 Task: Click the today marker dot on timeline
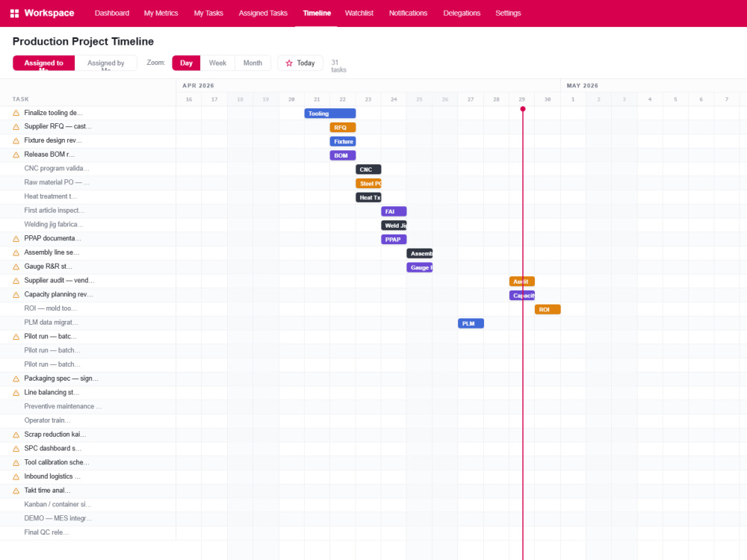coord(523,109)
